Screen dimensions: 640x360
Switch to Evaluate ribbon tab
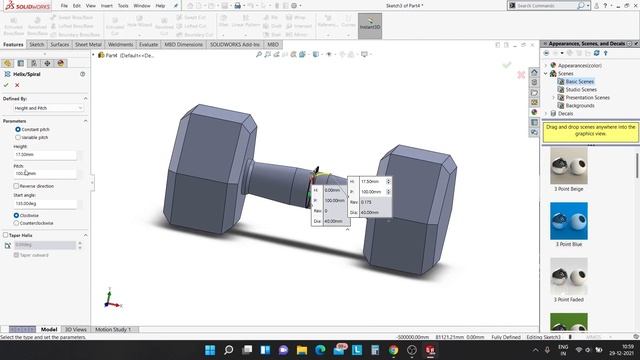pyautogui.click(x=149, y=44)
